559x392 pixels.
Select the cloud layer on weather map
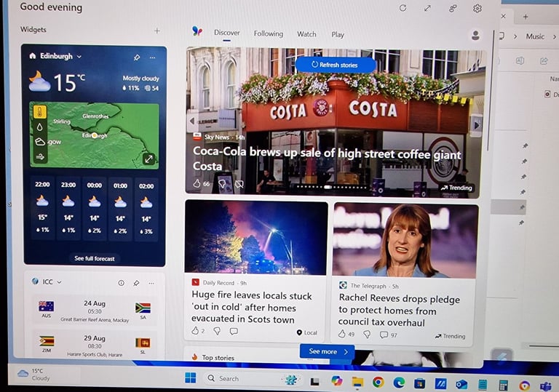tap(40, 142)
